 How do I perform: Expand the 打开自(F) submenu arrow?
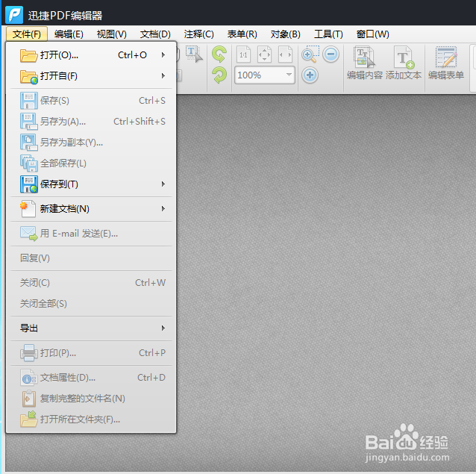(x=163, y=76)
